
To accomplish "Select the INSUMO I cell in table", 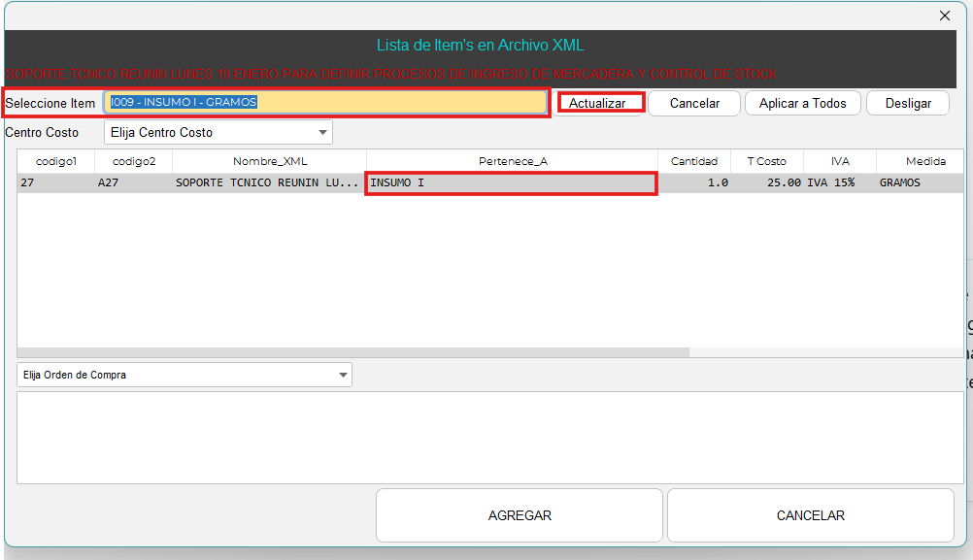I will [511, 182].
